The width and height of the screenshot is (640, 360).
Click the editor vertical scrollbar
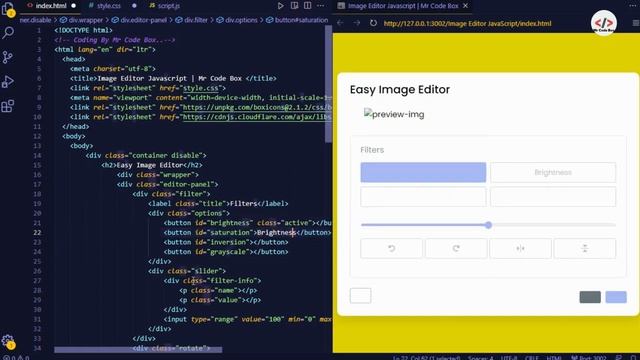coord(329,84)
